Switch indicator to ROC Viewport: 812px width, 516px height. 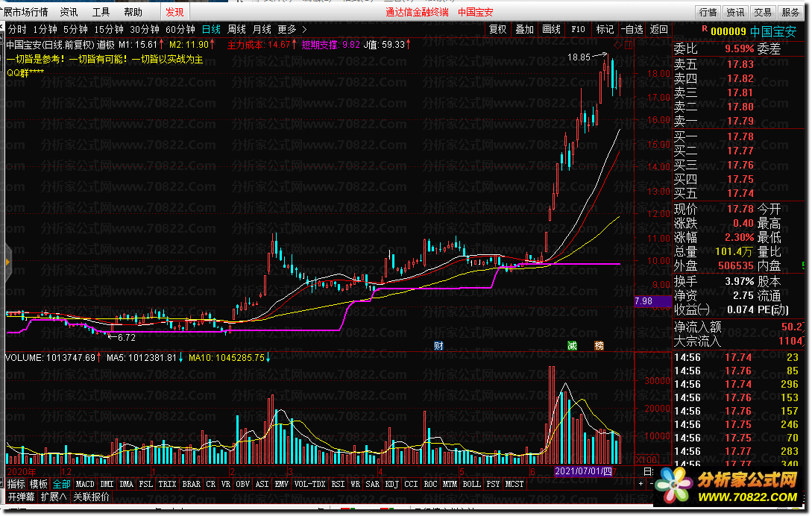[x=430, y=484]
